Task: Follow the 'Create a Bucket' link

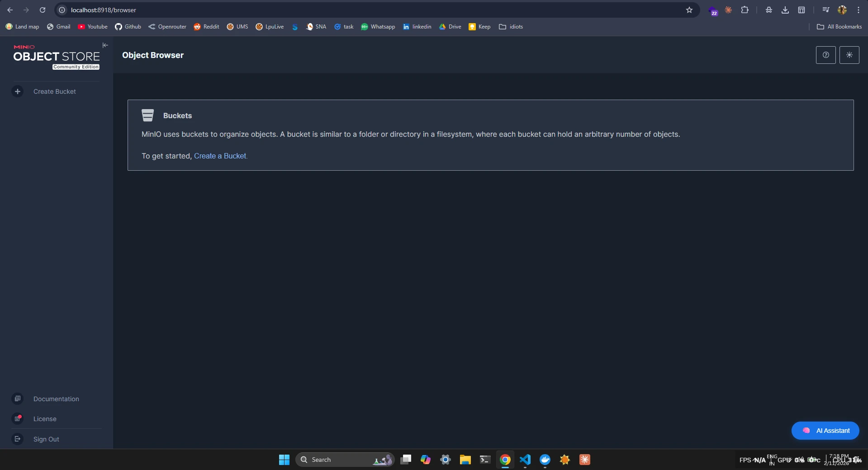Action: [220, 156]
